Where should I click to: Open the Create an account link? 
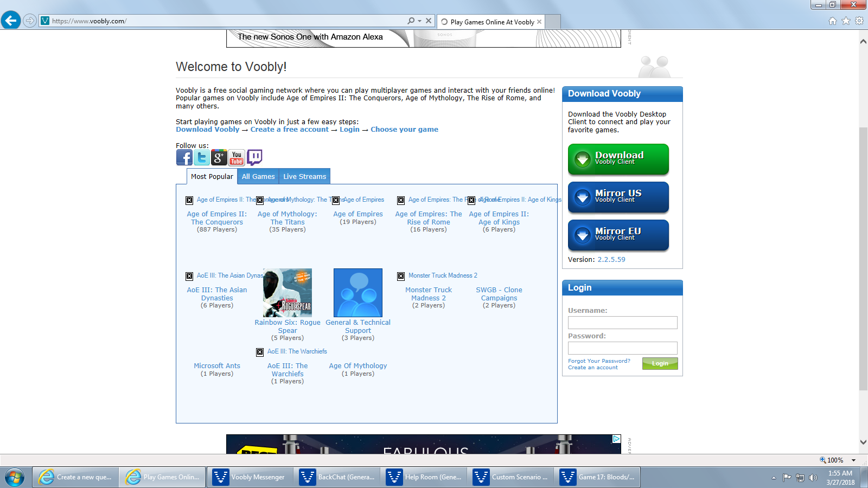pyautogui.click(x=593, y=367)
